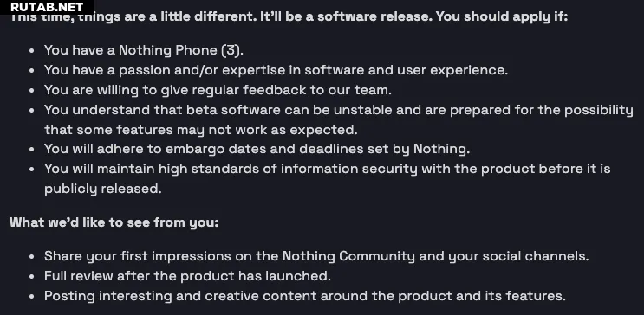Click the bullet before 'You are willing'
Viewport: 644px width, 315px height.
[x=32, y=91]
